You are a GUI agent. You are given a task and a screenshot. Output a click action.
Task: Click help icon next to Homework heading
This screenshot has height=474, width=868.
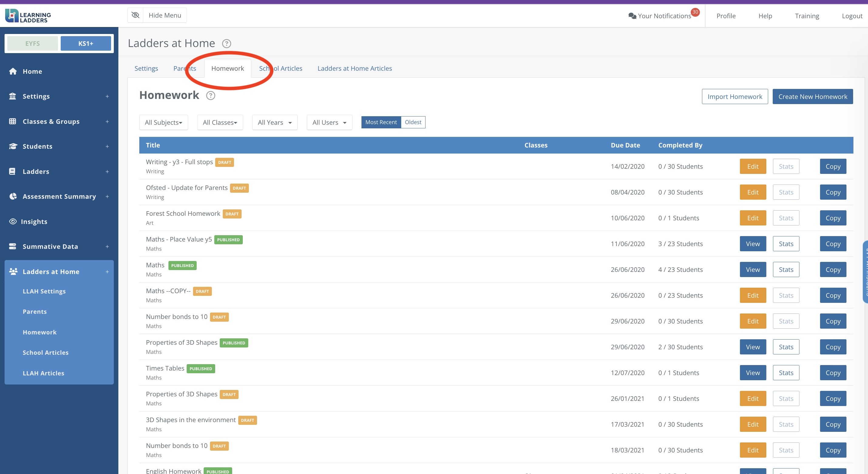[x=211, y=96]
